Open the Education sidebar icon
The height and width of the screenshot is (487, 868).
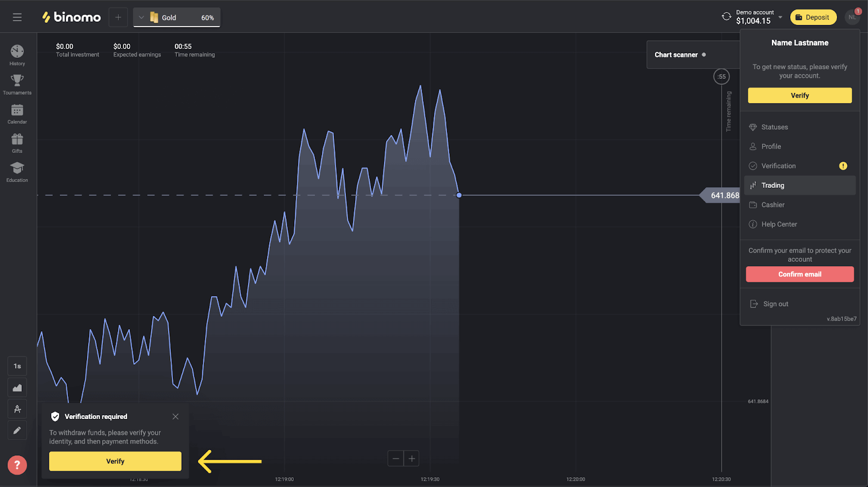(17, 172)
